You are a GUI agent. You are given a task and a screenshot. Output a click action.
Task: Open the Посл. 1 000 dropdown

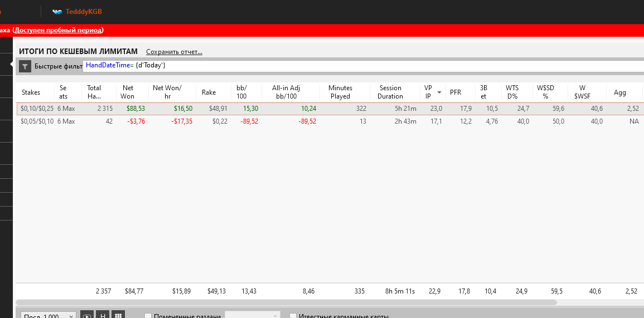[48, 316]
